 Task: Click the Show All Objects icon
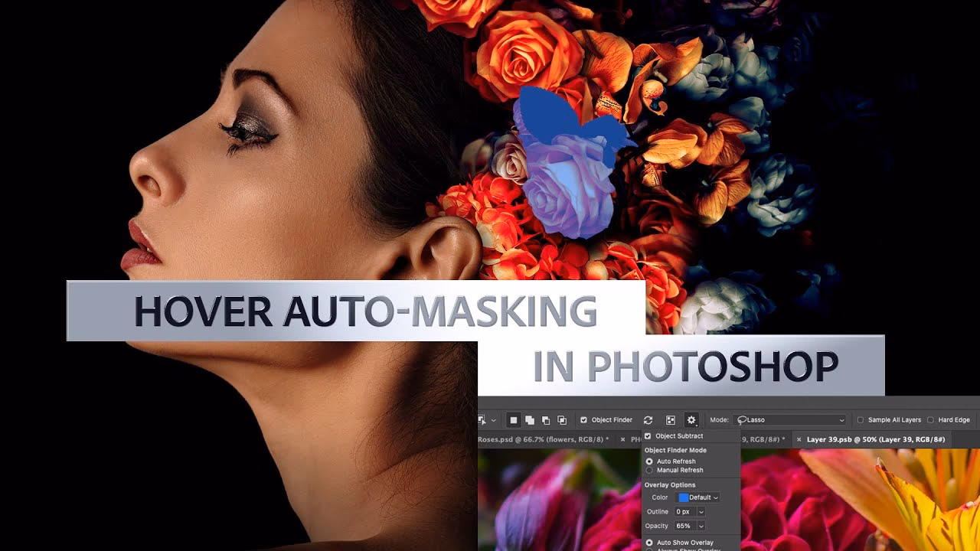[671, 419]
